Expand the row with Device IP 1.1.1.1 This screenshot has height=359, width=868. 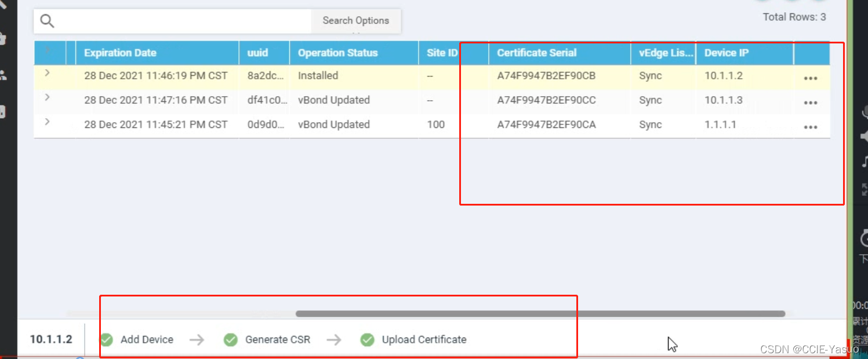coord(48,122)
